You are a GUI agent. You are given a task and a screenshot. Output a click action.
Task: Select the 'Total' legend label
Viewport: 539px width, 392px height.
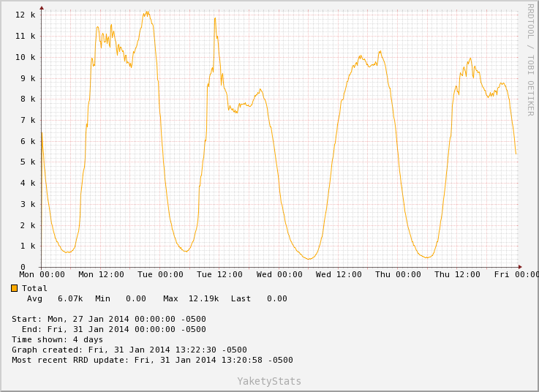pos(34,288)
